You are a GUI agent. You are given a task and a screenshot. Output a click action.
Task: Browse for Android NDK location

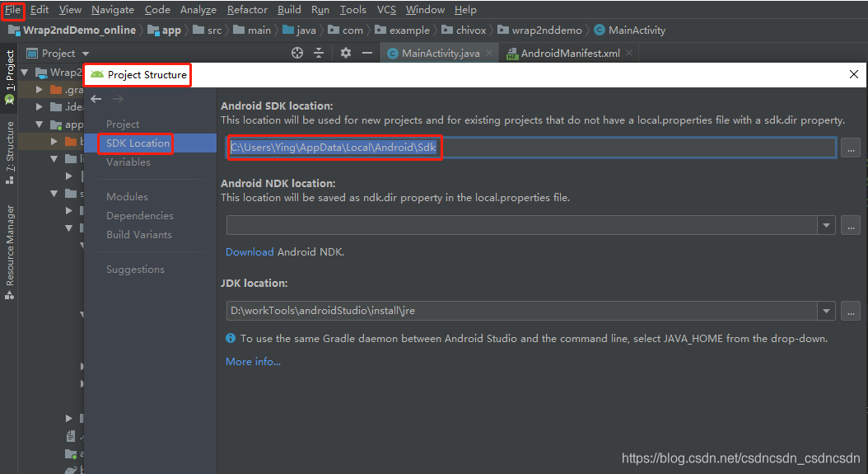(850, 226)
